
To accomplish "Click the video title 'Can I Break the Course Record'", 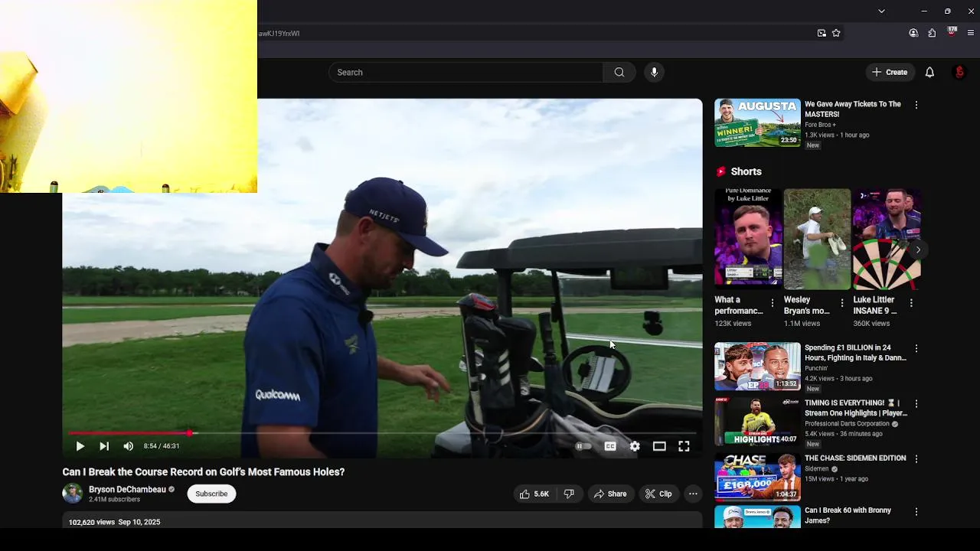I will click(204, 472).
